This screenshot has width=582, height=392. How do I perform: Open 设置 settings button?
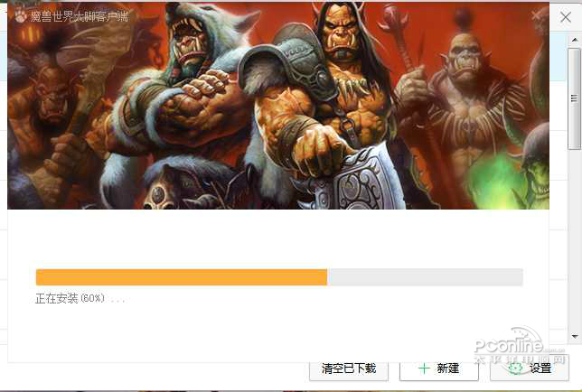(x=530, y=369)
